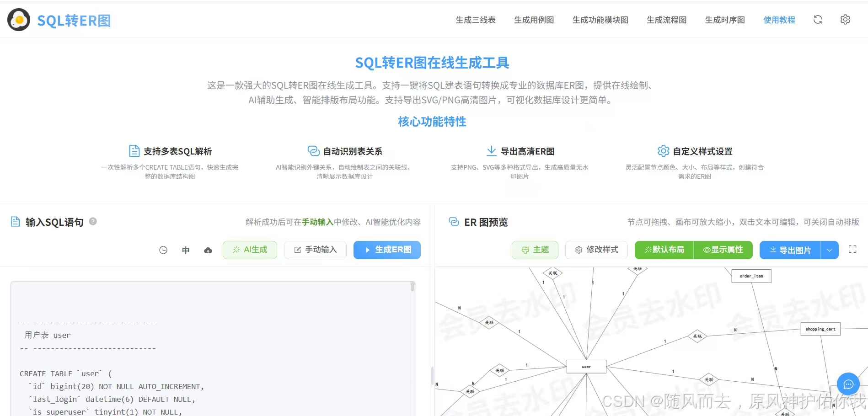Click the green 手动输入 hint link
The height and width of the screenshot is (416, 868).
click(x=318, y=222)
